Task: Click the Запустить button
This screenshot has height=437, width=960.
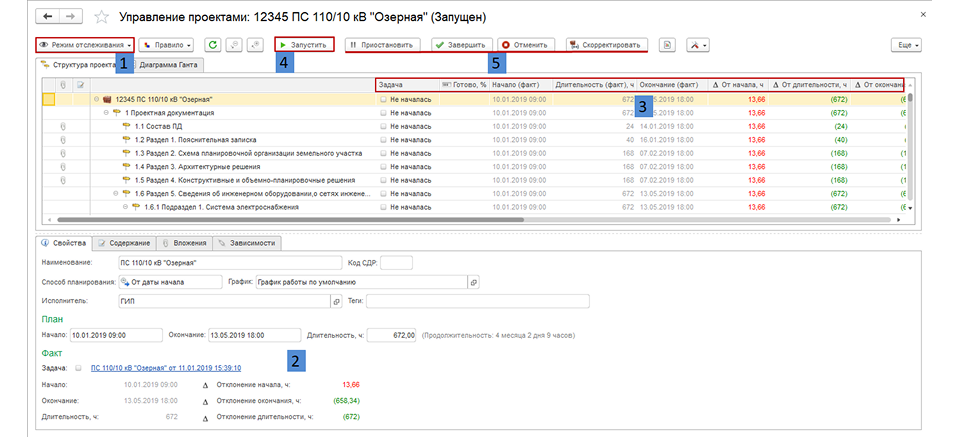Action: (304, 45)
